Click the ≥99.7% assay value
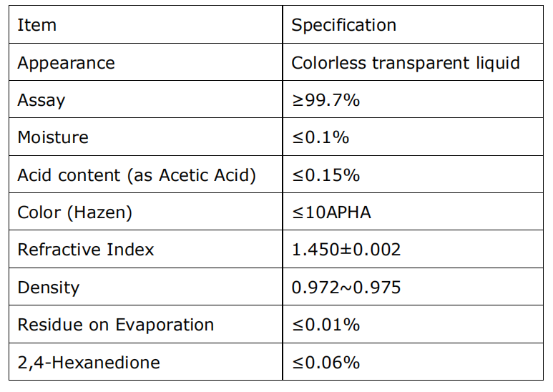The width and height of the screenshot is (553, 392). pos(326,100)
